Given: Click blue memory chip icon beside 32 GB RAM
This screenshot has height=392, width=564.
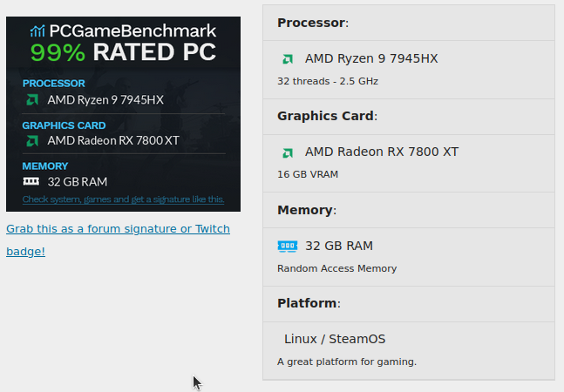Looking at the screenshot, I should (x=287, y=247).
